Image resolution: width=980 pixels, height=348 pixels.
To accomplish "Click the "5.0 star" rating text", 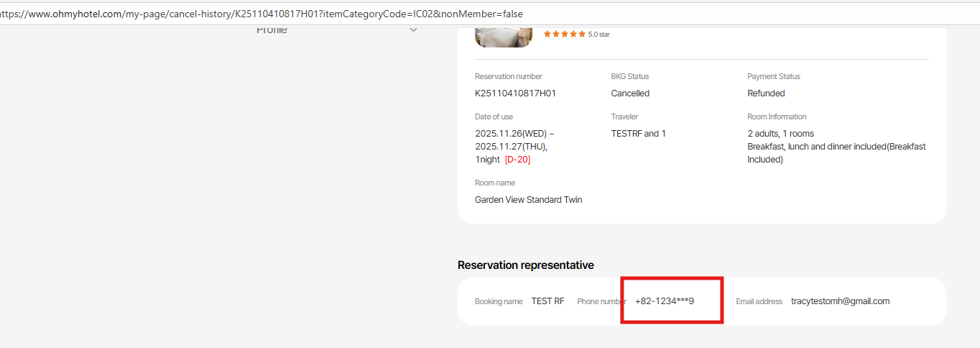I will 598,34.
